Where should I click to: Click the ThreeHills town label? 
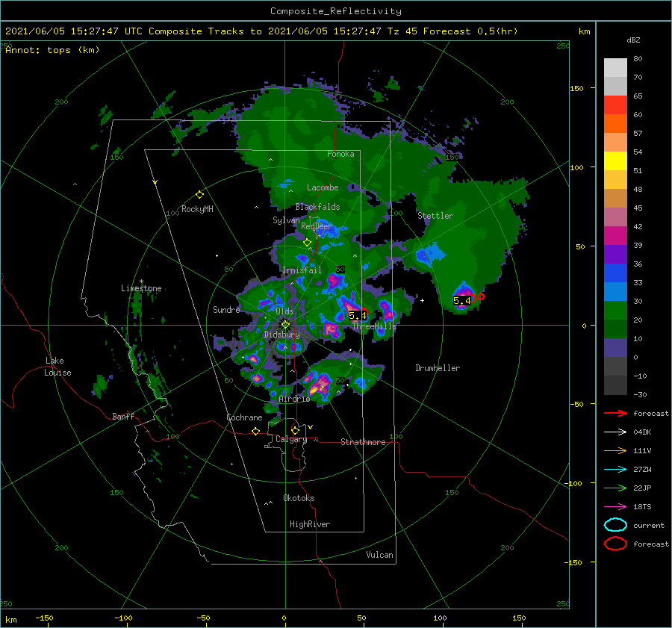point(375,326)
